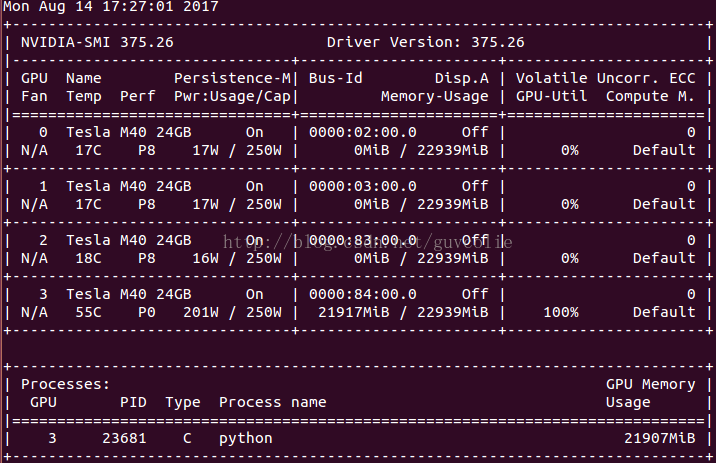Image resolution: width=716 pixels, height=463 pixels.
Task: Click bus ID 0000:03:00.0
Action: coord(363,186)
